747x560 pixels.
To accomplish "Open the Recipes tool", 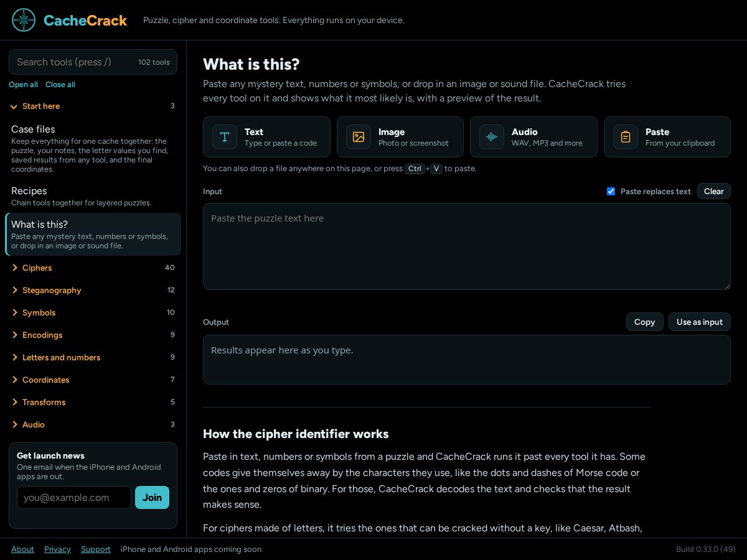I will tap(93, 196).
